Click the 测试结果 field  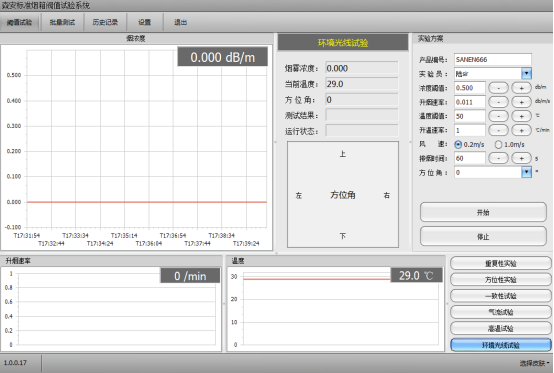362,115
